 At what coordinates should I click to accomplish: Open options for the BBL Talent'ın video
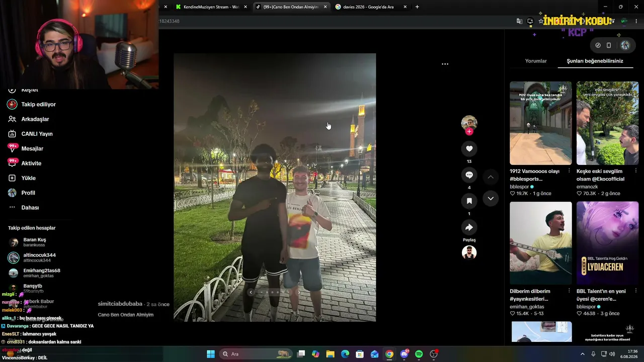[636, 291]
